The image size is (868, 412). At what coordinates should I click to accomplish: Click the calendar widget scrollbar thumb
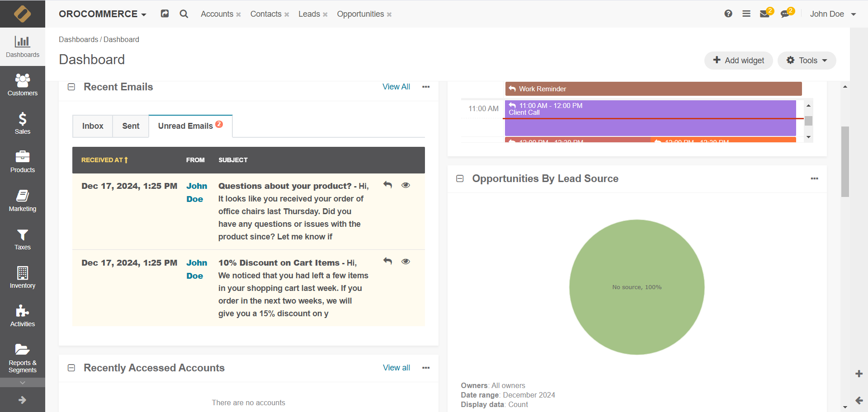809,121
